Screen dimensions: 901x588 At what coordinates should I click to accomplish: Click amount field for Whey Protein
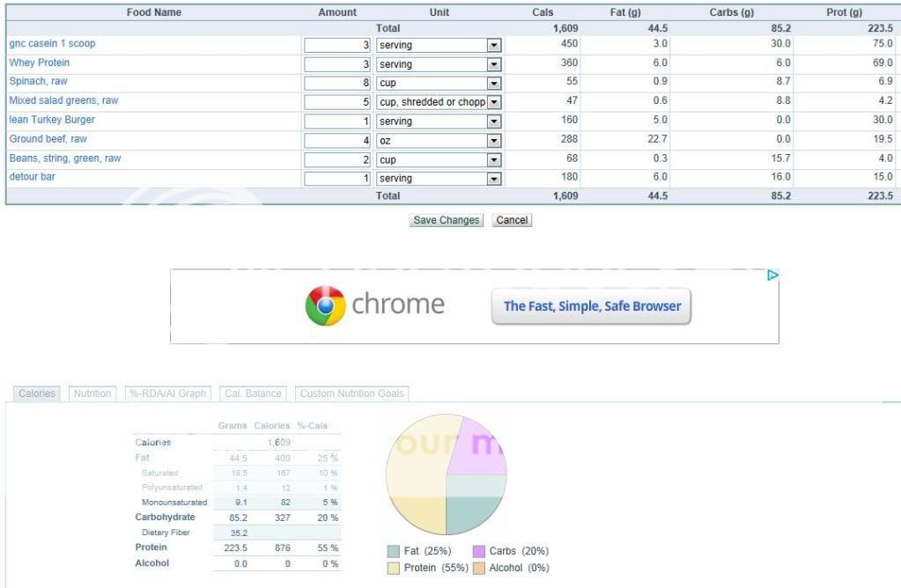(x=338, y=64)
